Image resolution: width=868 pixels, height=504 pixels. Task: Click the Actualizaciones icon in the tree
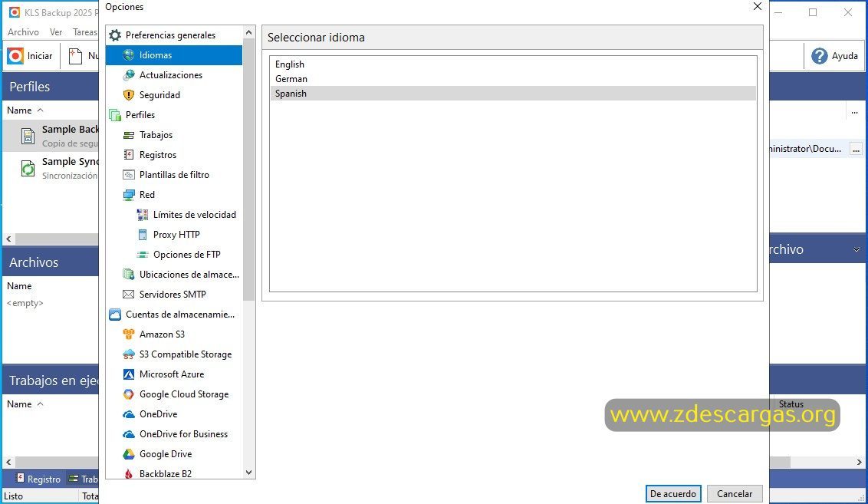[x=128, y=75]
